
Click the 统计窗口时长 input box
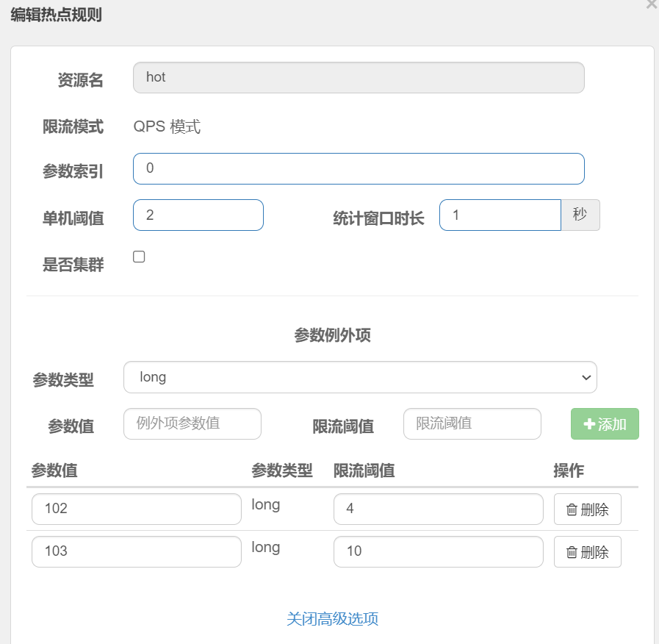click(x=500, y=215)
